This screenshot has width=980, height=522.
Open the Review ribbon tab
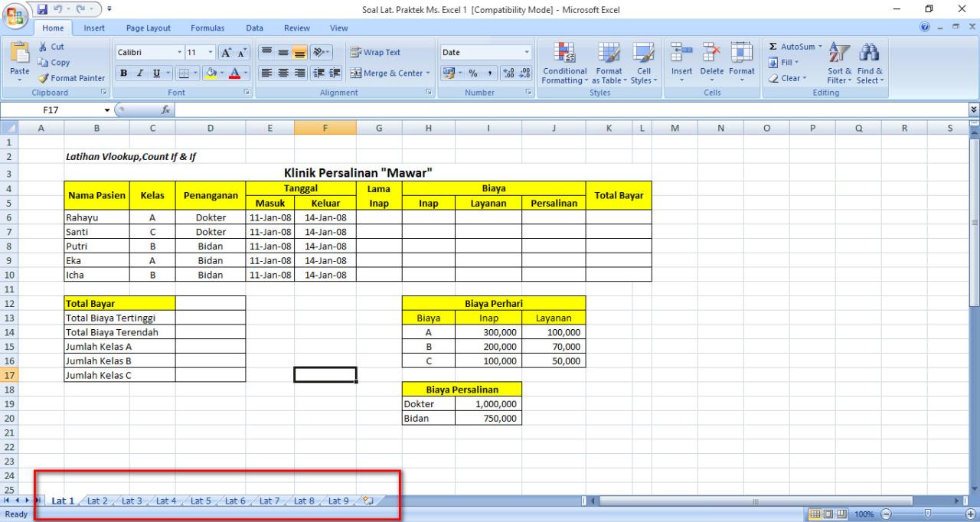pyautogui.click(x=297, y=28)
